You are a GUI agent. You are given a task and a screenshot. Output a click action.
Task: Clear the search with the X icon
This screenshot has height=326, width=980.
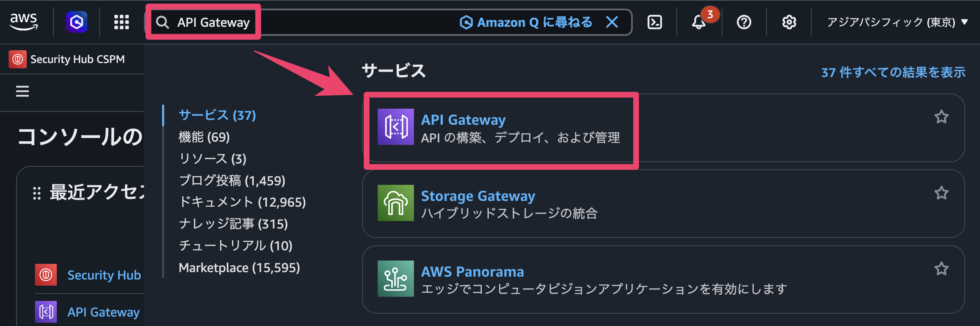tap(612, 22)
